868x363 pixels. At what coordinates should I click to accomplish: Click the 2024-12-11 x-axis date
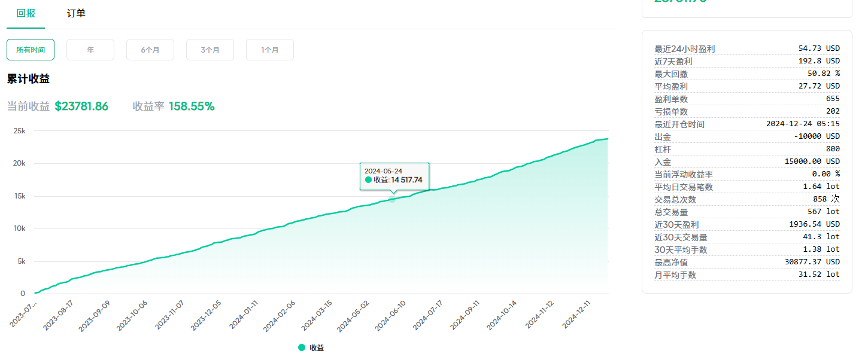[x=577, y=314]
